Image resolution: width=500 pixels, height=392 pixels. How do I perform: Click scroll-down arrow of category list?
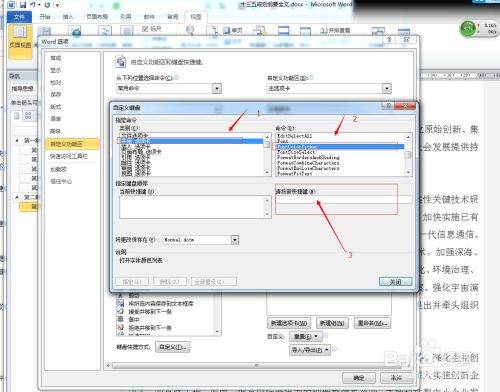coord(267,172)
